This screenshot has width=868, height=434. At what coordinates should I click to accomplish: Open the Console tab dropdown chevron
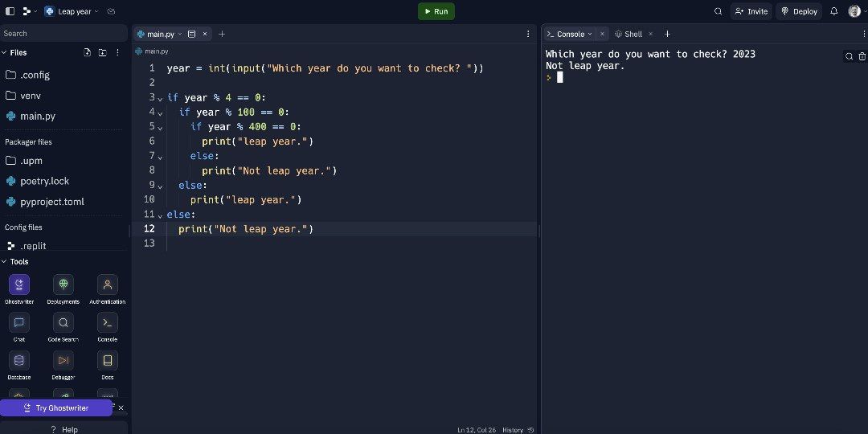[x=590, y=34]
